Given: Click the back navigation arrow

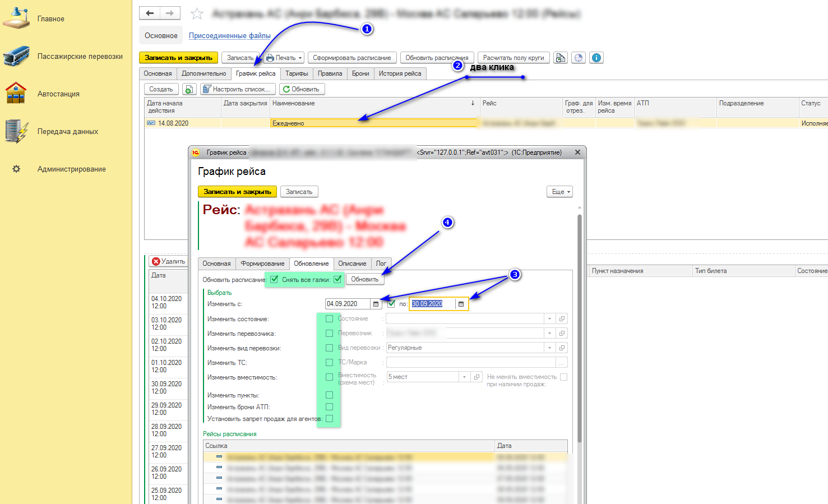Looking at the screenshot, I should point(150,13).
